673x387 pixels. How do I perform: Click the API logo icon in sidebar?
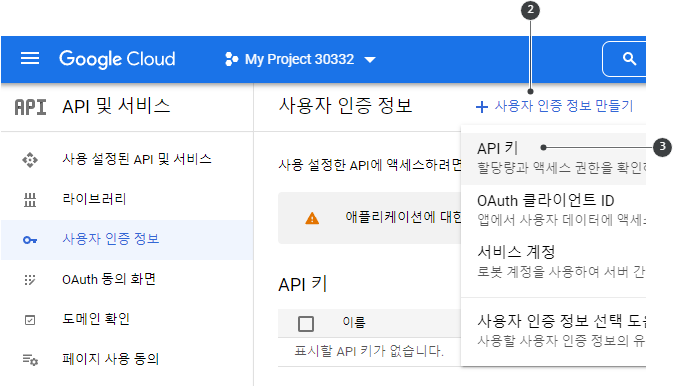(x=30, y=107)
